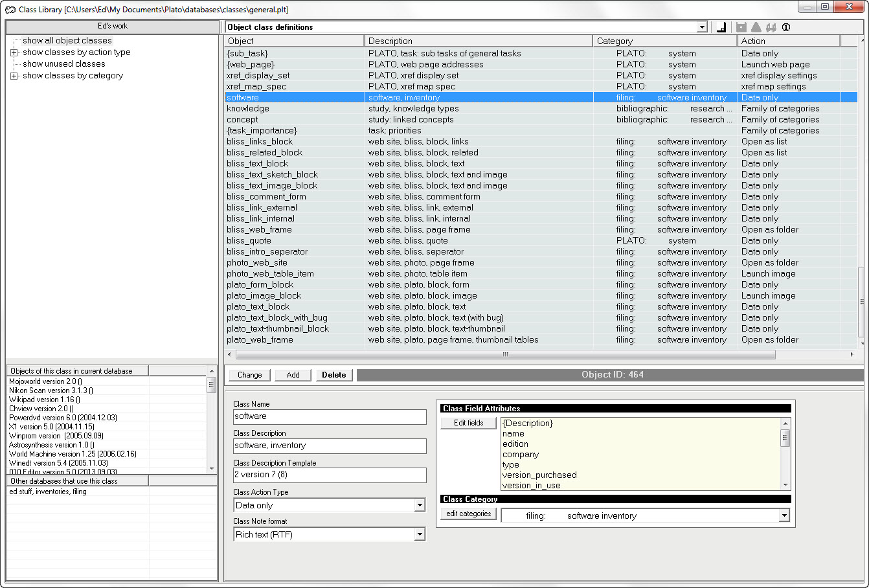The width and height of the screenshot is (869, 588).
Task: Click the greyed disk-shaped toolbar icon
Action: click(x=741, y=27)
